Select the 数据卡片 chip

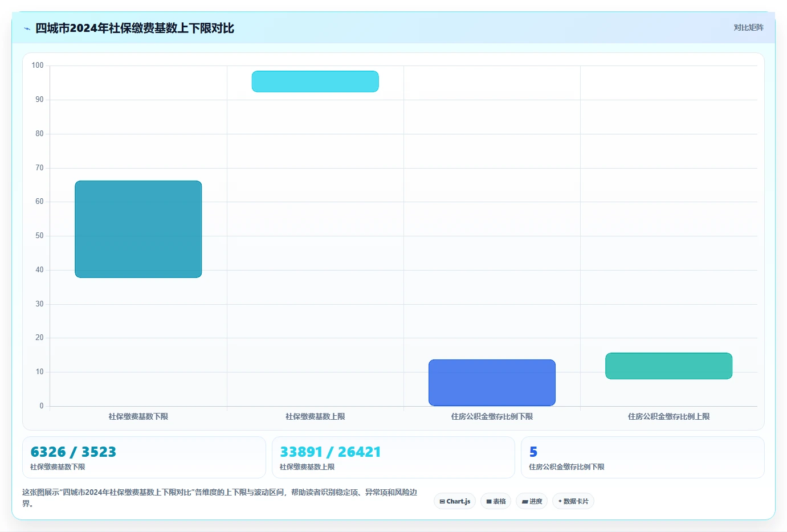pos(573,501)
